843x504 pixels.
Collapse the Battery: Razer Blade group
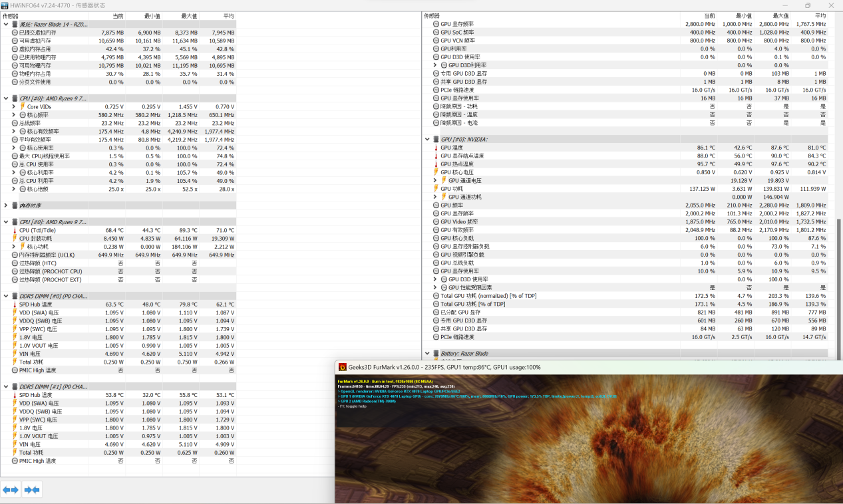click(x=427, y=354)
